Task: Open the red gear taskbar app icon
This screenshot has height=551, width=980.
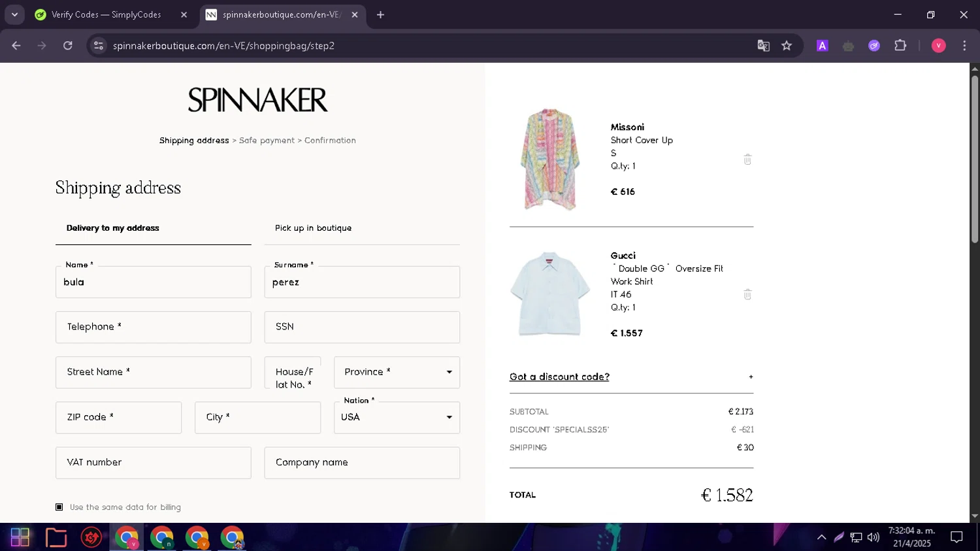Action: pyautogui.click(x=91, y=537)
